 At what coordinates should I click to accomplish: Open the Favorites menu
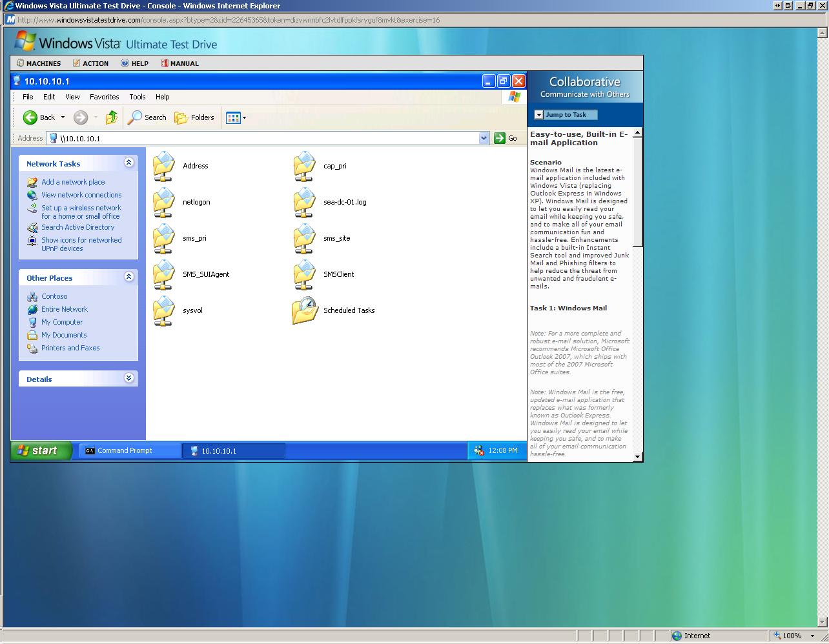104,97
